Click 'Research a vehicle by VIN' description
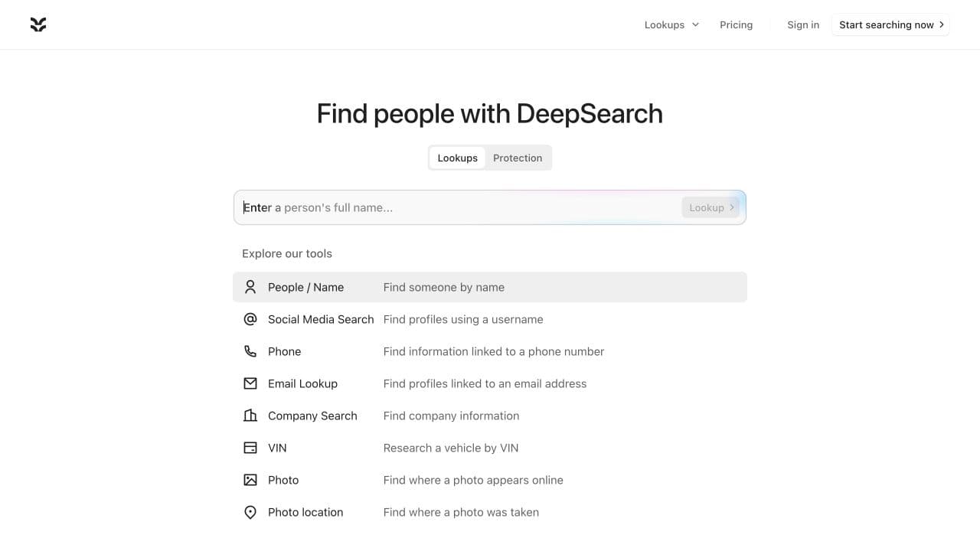This screenshot has height=551, width=980. [451, 448]
